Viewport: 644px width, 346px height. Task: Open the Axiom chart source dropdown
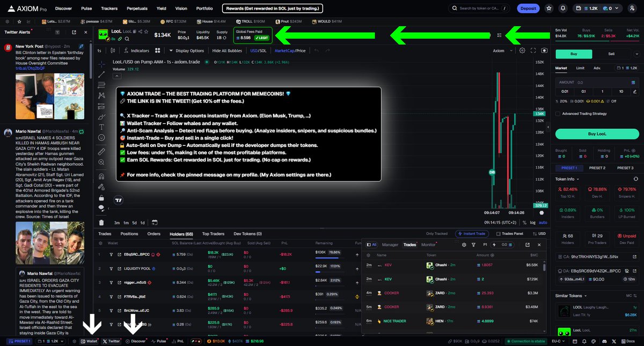click(x=502, y=50)
